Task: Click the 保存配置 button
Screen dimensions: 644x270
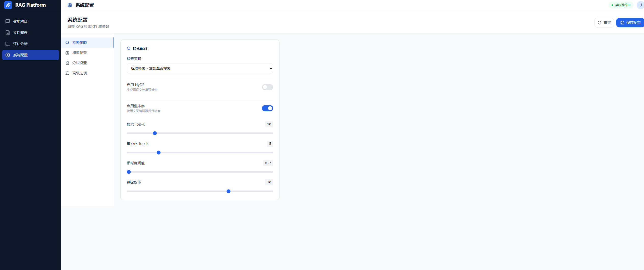Action: (630, 23)
